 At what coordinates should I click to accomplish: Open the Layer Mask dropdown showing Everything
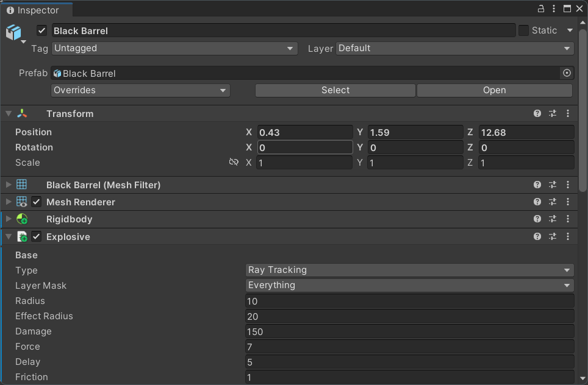[409, 285]
